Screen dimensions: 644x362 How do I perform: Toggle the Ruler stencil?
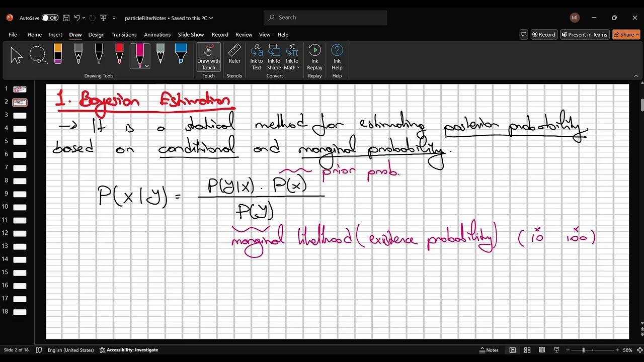(x=234, y=54)
